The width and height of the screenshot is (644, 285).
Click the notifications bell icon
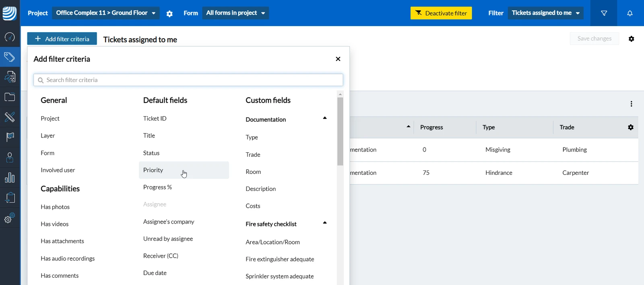[x=630, y=13]
